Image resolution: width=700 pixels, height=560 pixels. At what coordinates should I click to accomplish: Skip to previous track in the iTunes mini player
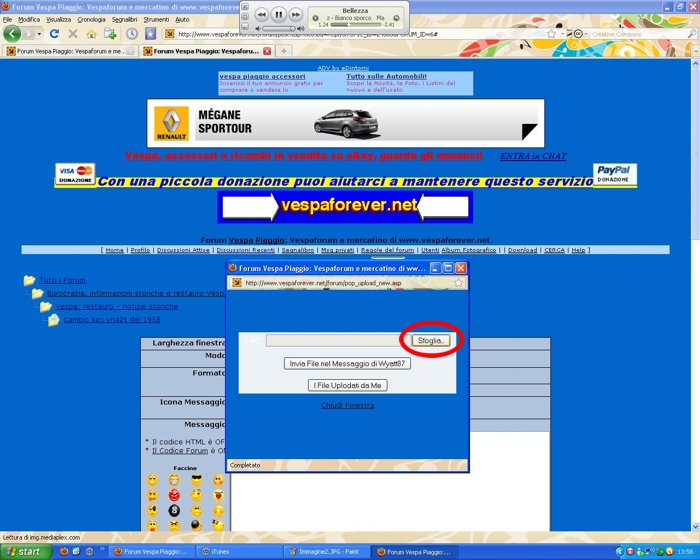[x=261, y=15]
